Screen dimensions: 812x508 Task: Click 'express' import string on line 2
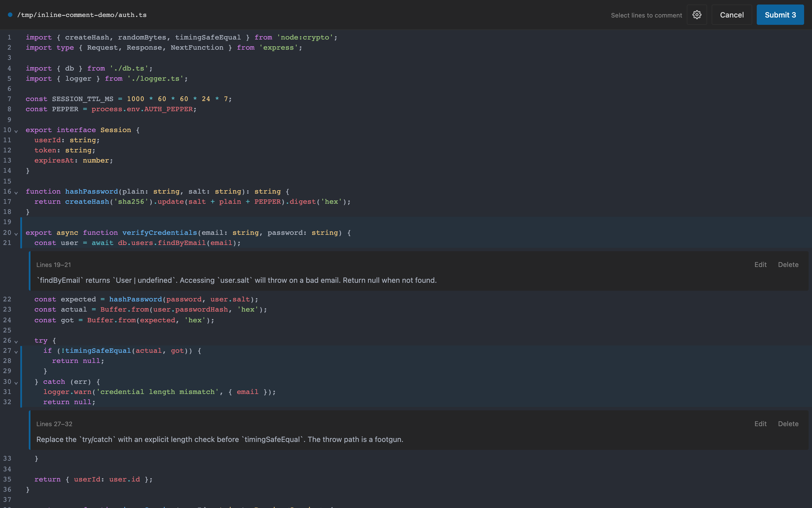pyautogui.click(x=279, y=47)
